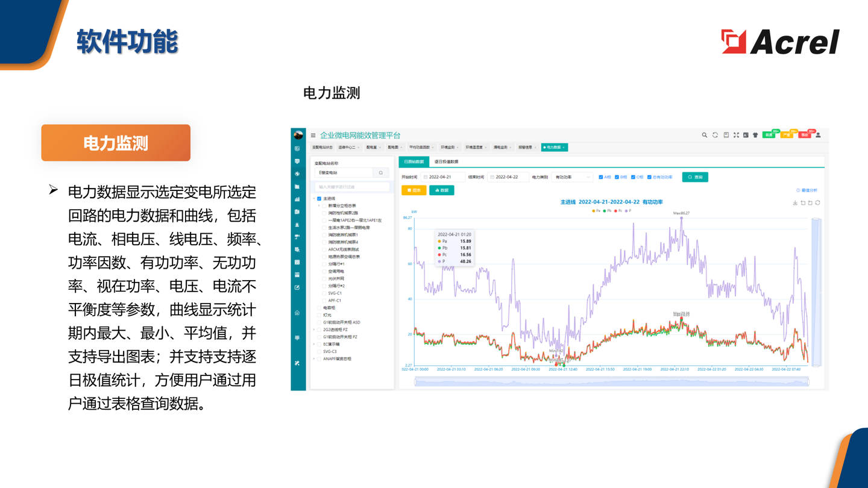Check the 空调用电 checkbox
The image size is (868, 488).
[x=324, y=271]
